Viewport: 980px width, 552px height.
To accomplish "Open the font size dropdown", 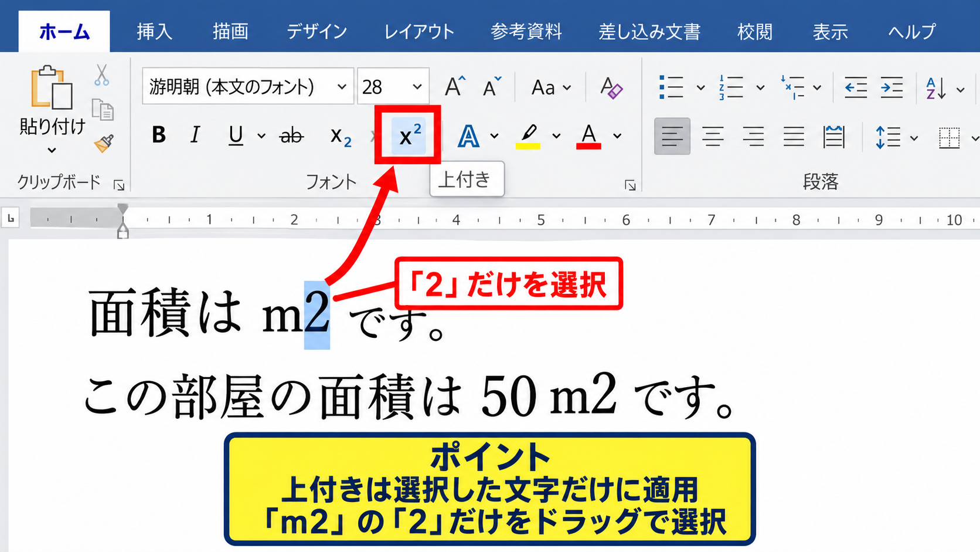I will 417,87.
